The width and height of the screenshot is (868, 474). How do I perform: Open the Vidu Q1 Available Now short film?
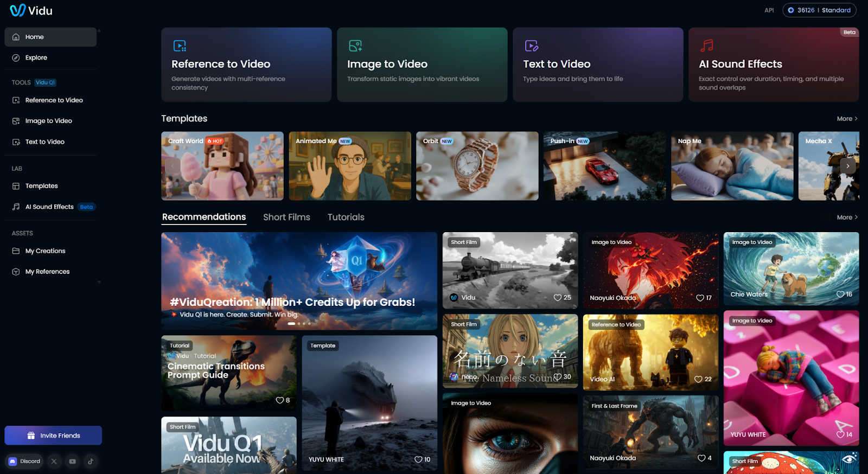229,445
